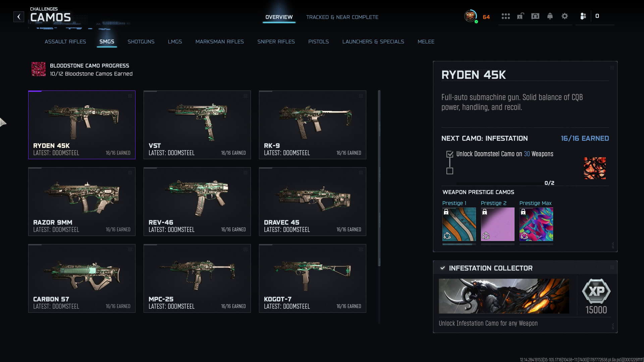644x362 pixels.
Task: Click the level 64 indicator
Action: 486,17
